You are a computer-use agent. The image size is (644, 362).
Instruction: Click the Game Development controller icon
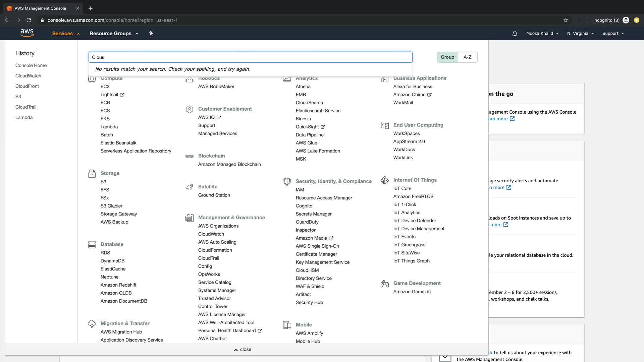384,284
